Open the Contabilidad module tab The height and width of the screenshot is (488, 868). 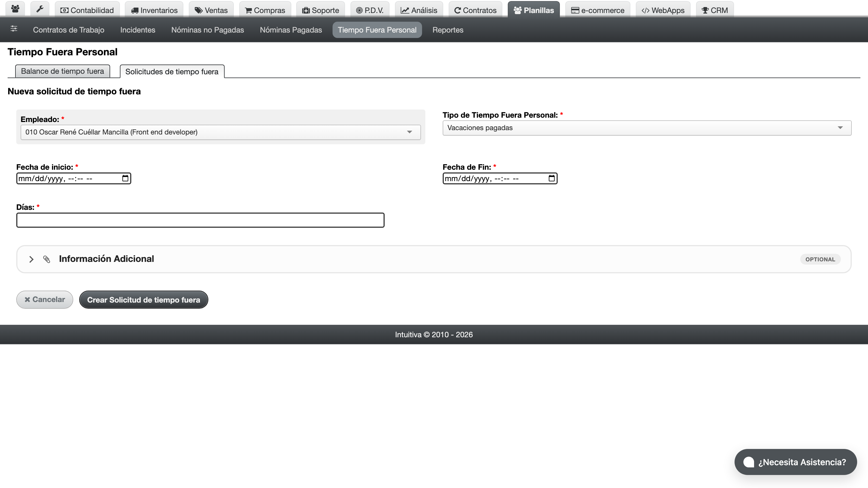(87, 10)
